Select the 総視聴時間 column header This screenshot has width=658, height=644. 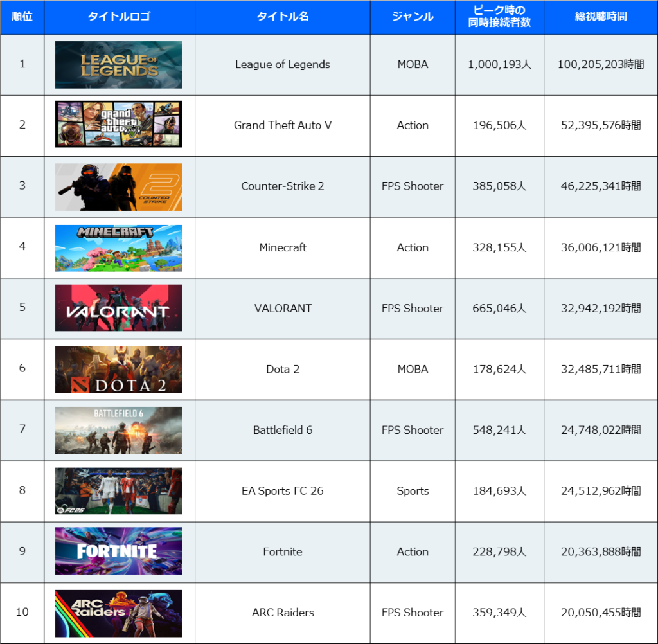point(600,17)
